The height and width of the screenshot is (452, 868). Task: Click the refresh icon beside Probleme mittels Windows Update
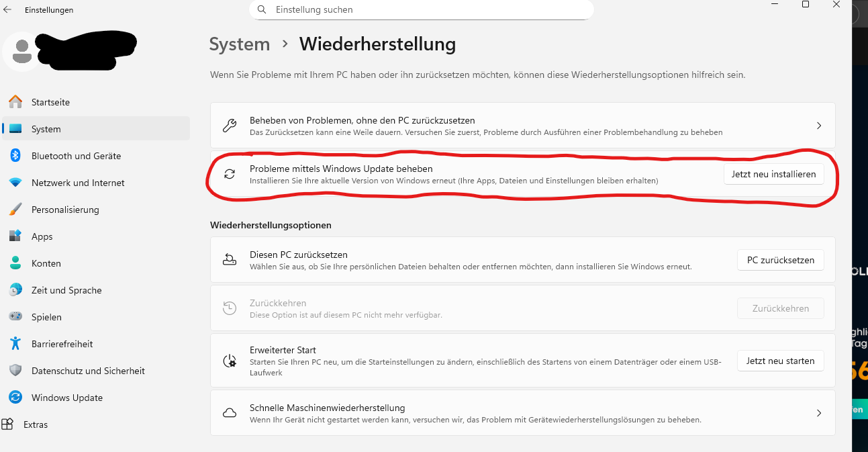click(x=230, y=174)
